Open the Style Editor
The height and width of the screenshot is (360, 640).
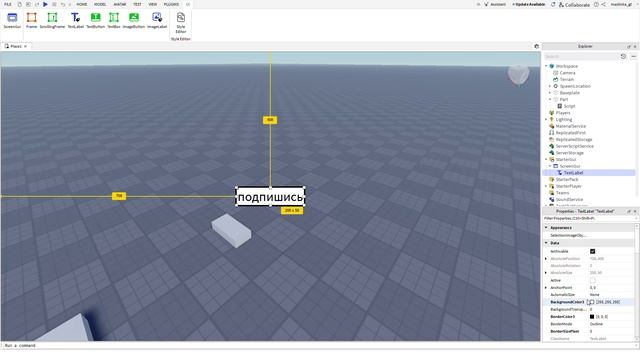181,23
